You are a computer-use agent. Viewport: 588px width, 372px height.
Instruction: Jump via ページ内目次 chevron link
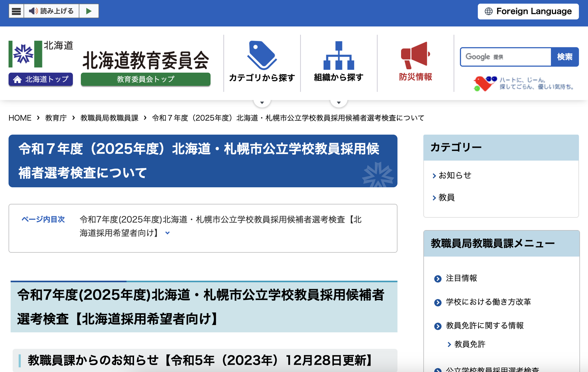coord(168,233)
